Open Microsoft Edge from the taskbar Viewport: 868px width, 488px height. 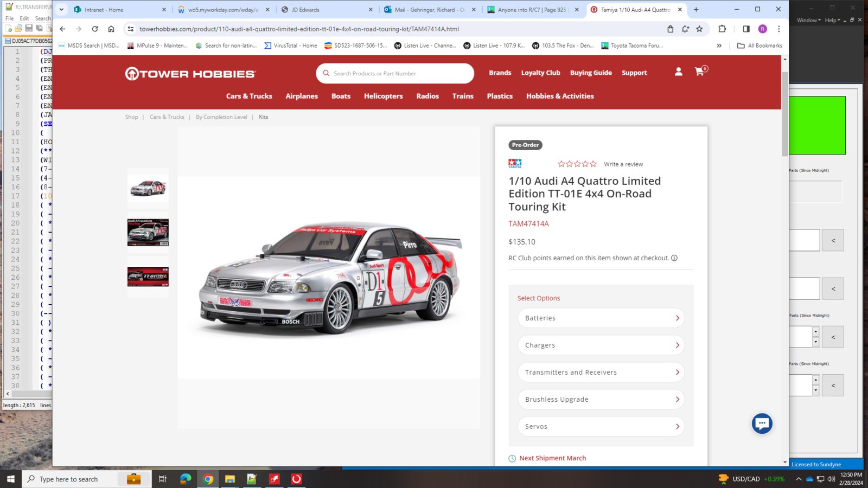coord(186,479)
